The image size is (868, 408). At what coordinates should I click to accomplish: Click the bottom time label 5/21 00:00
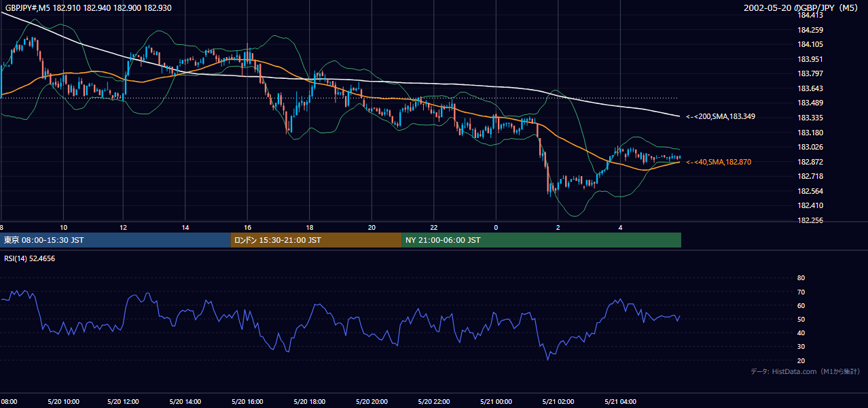496,402
